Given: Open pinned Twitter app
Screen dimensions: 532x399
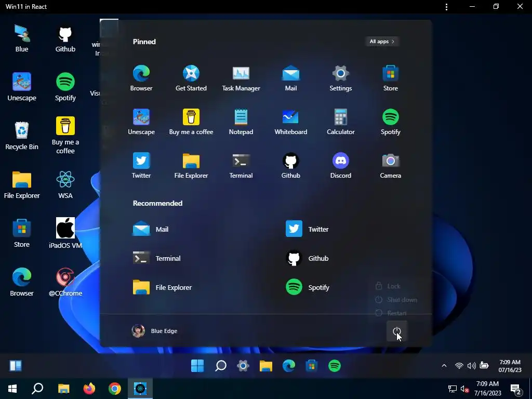Looking at the screenshot, I should pos(141,166).
